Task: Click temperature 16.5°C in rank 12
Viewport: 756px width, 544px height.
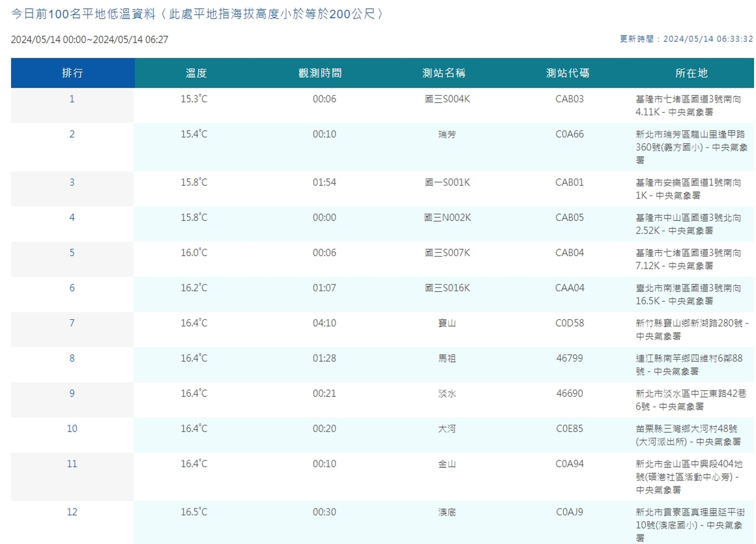Action: tap(194, 512)
